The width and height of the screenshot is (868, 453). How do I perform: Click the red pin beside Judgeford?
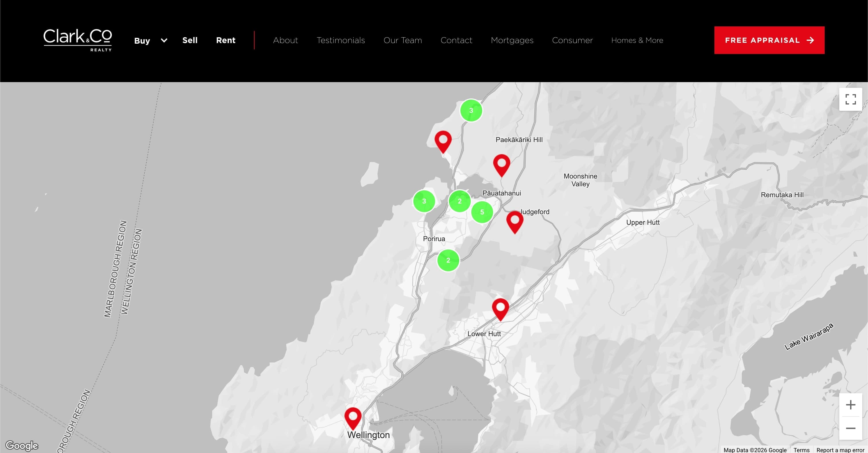click(x=515, y=221)
